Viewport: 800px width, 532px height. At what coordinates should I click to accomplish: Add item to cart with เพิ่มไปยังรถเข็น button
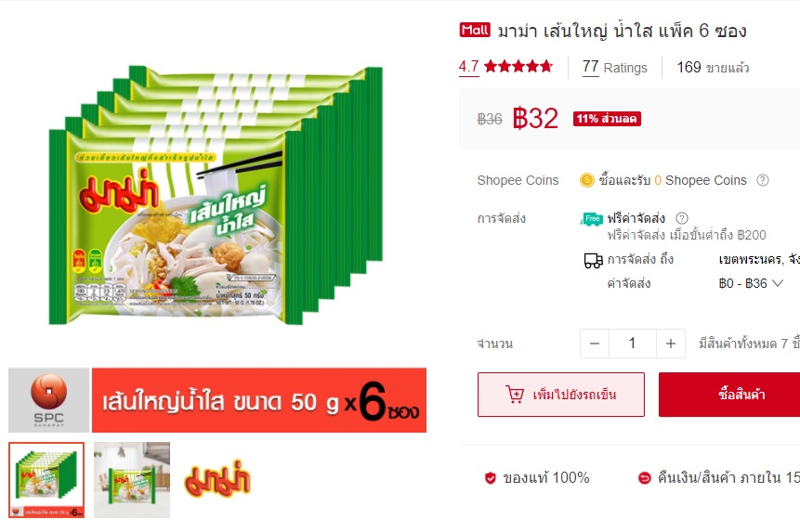click(560, 395)
